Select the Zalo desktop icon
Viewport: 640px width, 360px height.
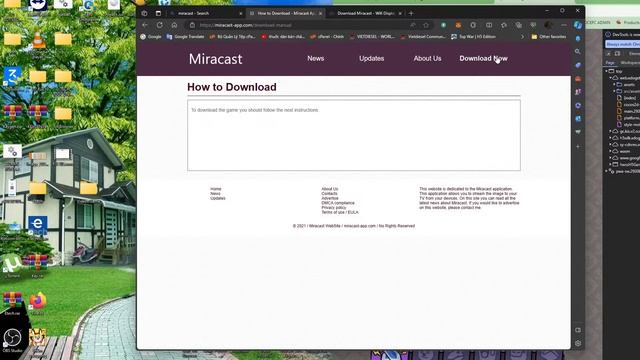13,77
